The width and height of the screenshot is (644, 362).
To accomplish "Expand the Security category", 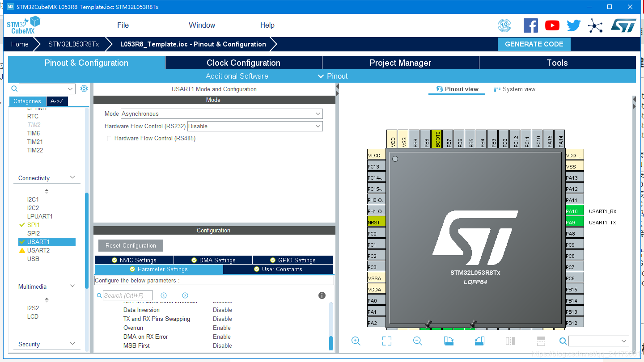I will tap(72, 344).
